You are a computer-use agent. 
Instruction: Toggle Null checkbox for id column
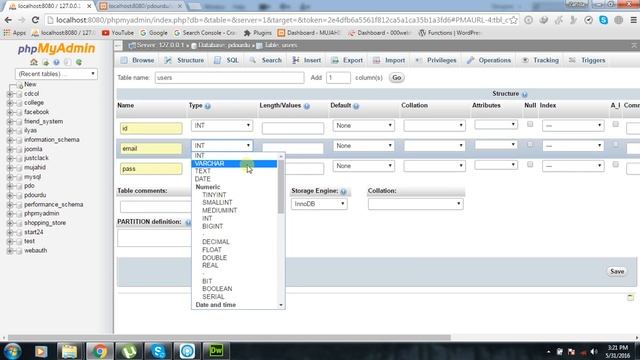pyautogui.click(x=530, y=124)
